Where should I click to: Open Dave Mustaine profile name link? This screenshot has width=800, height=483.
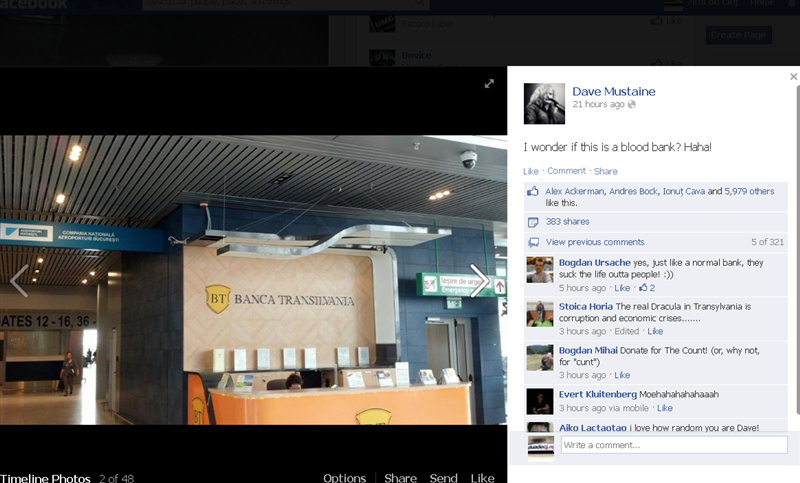(x=614, y=91)
